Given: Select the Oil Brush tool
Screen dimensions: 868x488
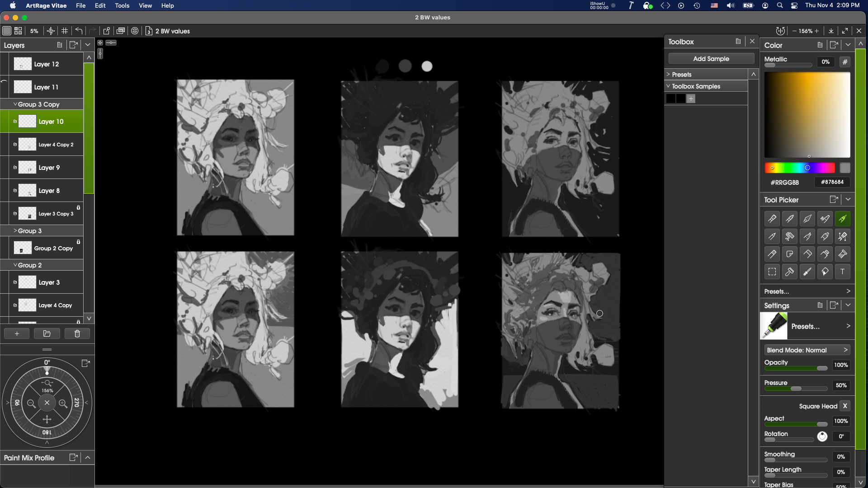Looking at the screenshot, I should tap(772, 218).
